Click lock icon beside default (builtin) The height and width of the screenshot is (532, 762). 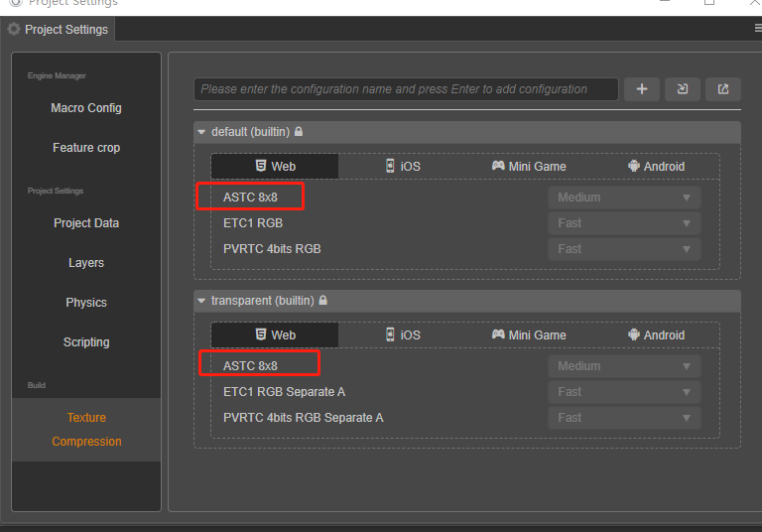299,131
